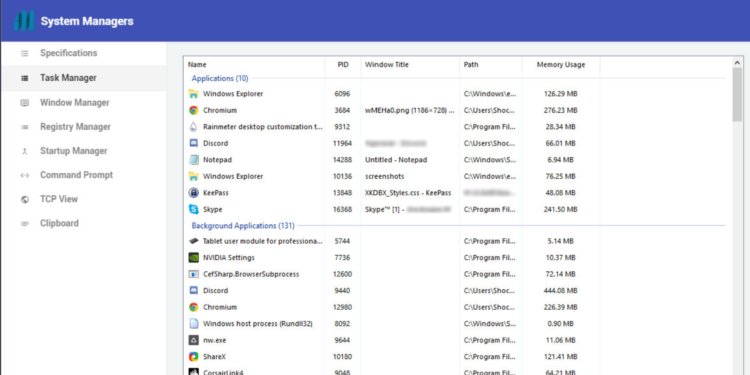
Task: Click the Command Prompt sidebar icon
Action: (24, 176)
